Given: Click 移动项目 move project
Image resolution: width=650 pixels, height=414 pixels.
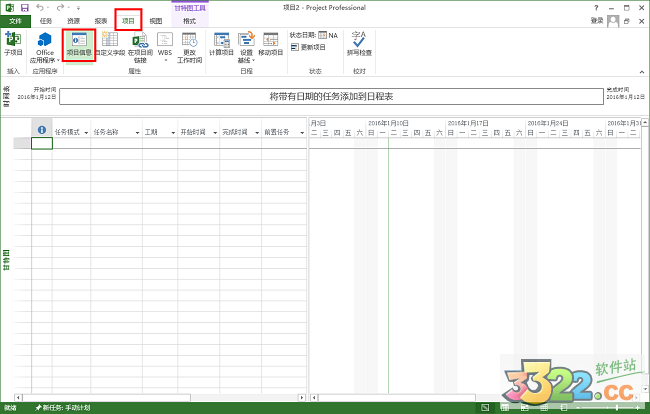Looking at the screenshot, I should [270, 44].
